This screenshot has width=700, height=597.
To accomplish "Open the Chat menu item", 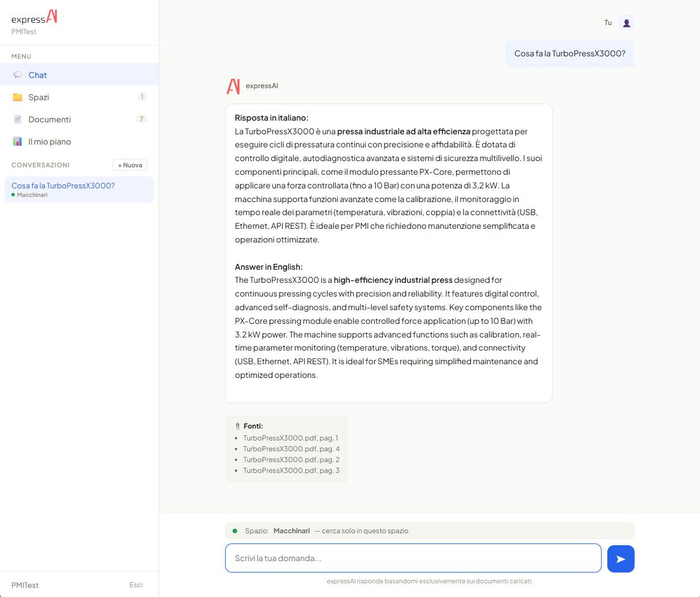I will 38,75.
